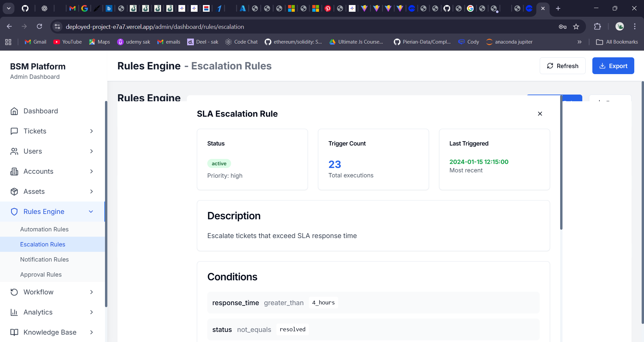Viewport: 644px width, 342px height.
Task: Expand the Accounts submenu chevron
Action: tap(91, 171)
